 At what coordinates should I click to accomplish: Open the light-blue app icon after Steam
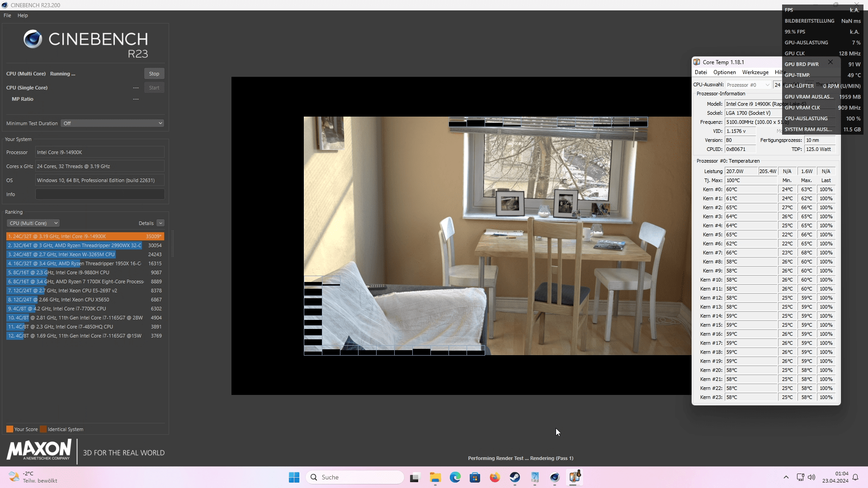pyautogui.click(x=535, y=477)
